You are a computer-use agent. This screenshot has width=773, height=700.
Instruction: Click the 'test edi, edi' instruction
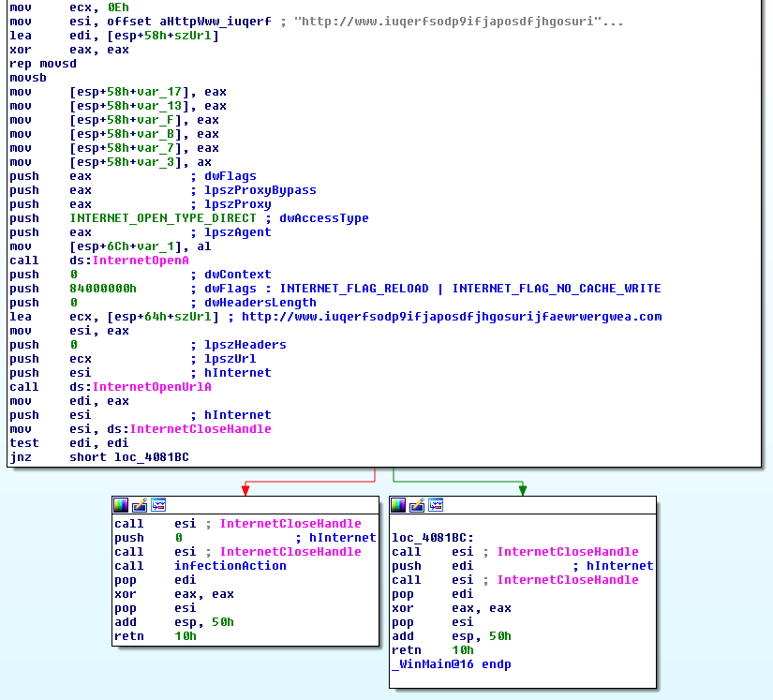(69, 443)
